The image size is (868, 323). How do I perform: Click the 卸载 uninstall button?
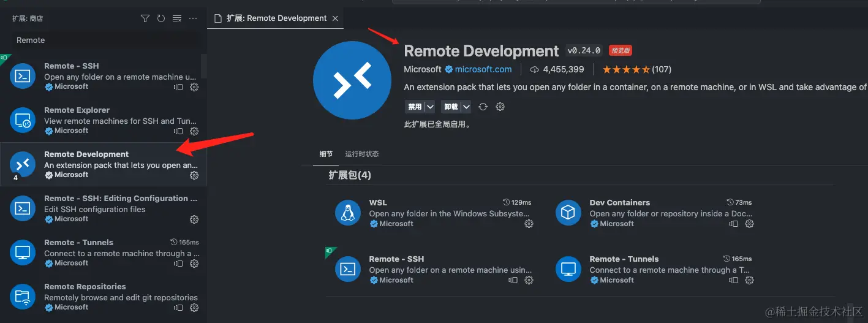point(451,107)
